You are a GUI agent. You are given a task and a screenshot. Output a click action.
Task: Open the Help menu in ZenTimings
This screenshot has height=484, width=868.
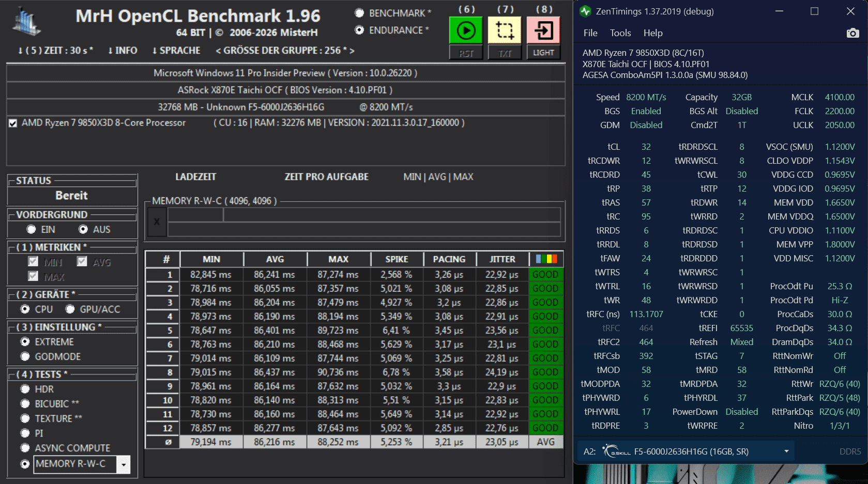click(653, 33)
